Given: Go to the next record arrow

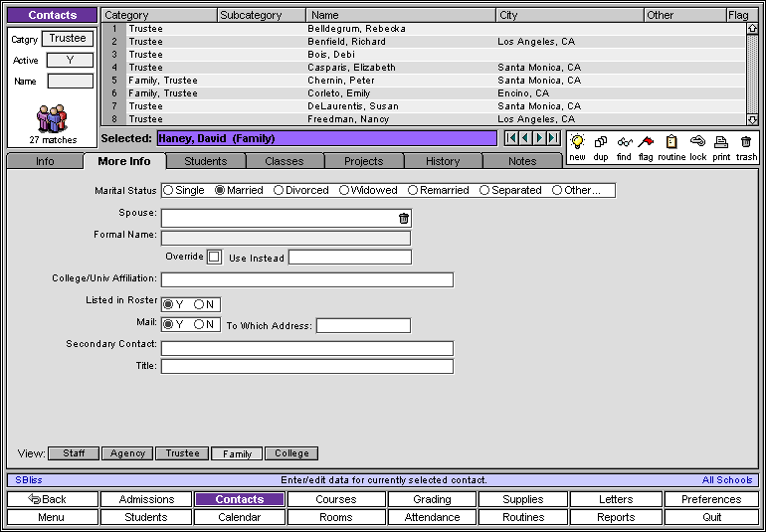Looking at the screenshot, I should point(539,138).
